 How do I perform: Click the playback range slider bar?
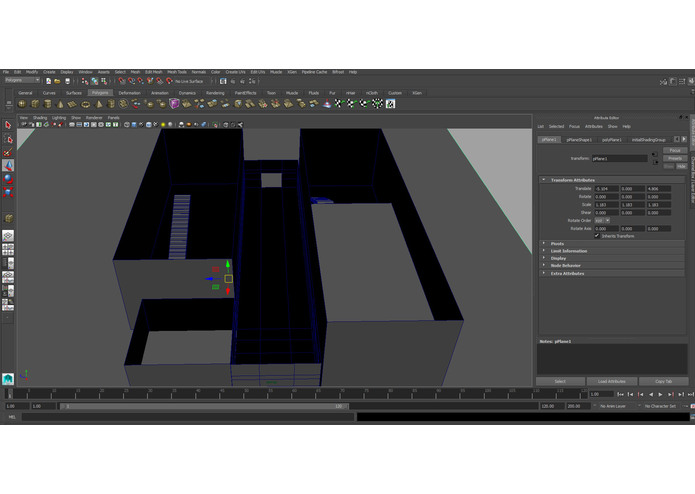tap(204, 406)
